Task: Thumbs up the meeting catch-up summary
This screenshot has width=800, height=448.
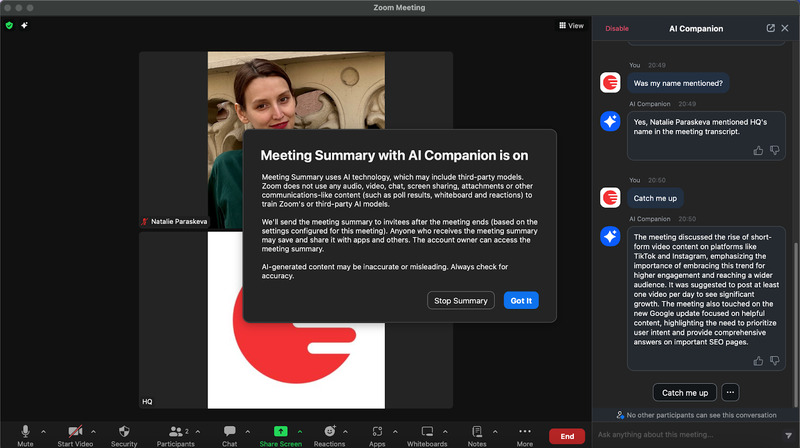Action: [758, 361]
